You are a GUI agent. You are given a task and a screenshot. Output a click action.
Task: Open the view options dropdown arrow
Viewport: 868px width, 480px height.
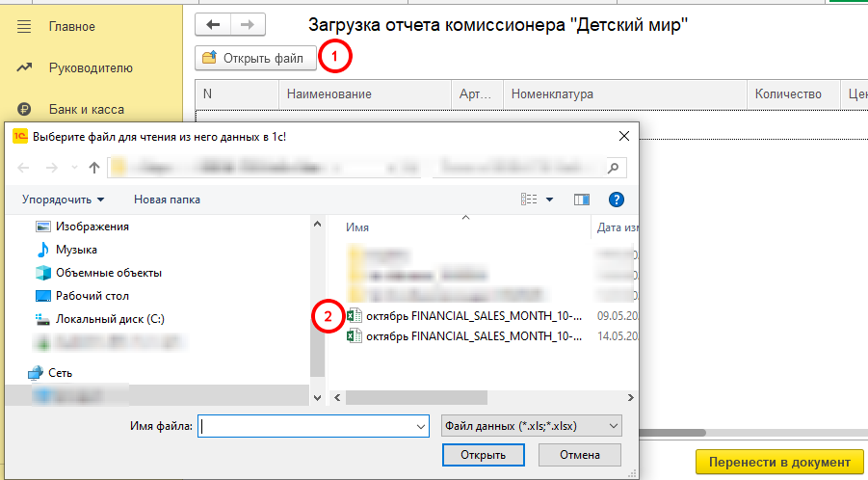coord(550,200)
